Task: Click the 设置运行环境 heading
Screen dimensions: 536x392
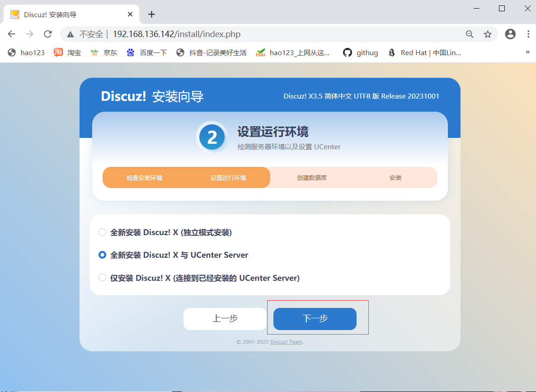Action: tap(273, 132)
